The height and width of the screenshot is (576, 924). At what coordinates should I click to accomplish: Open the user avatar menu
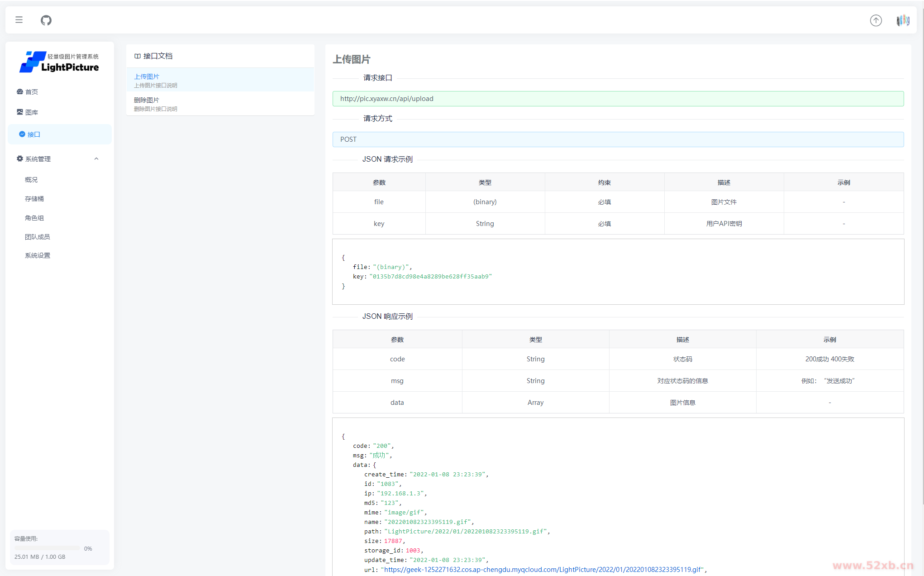tap(902, 20)
